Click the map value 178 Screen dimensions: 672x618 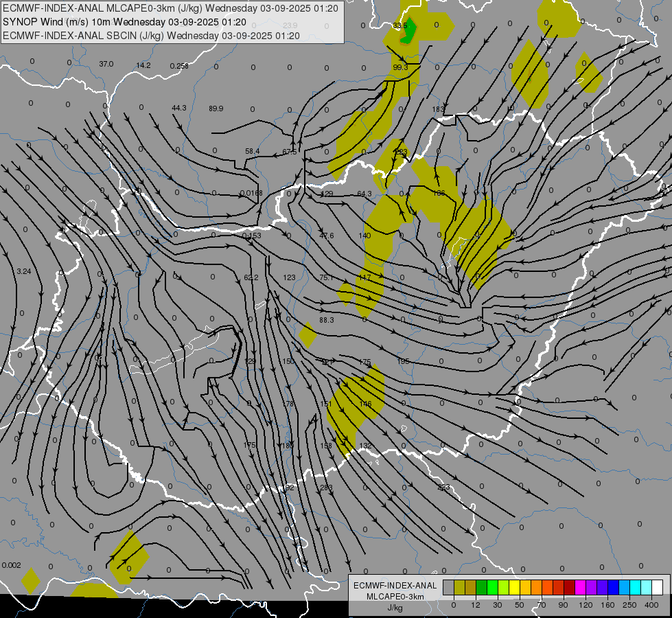coord(288,404)
